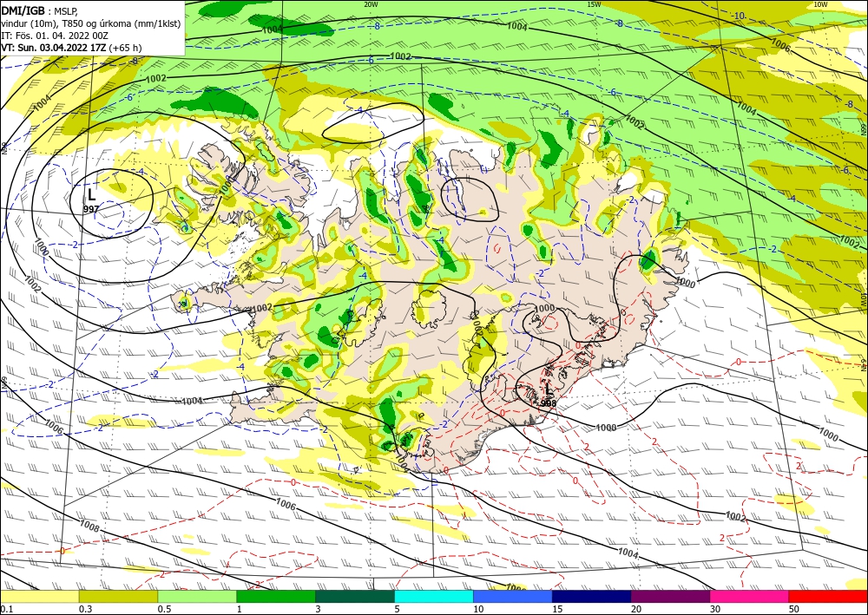Image resolution: width=868 pixels, height=615 pixels.
Task: Click the "20W" longitude label
Action: 371,4
